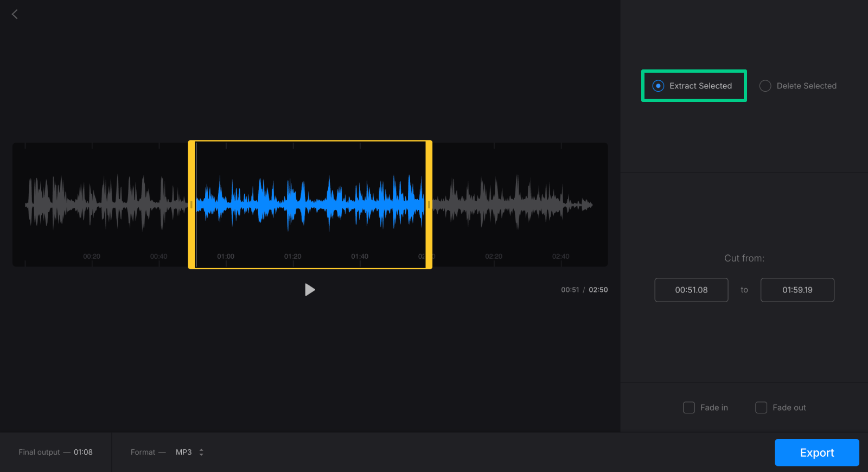This screenshot has height=472, width=868.
Task: Select the Extract Selected option
Action: click(658, 86)
